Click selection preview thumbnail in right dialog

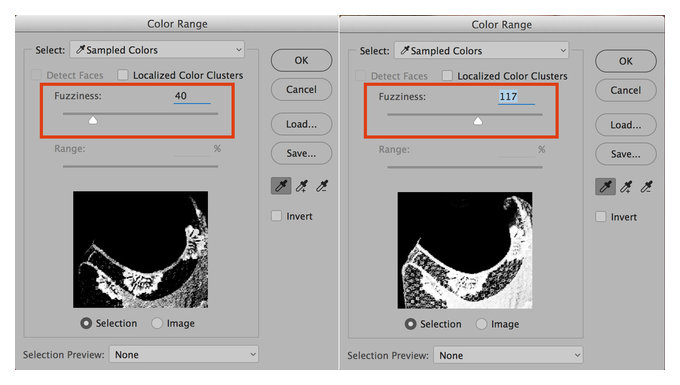pyautogui.click(x=465, y=250)
